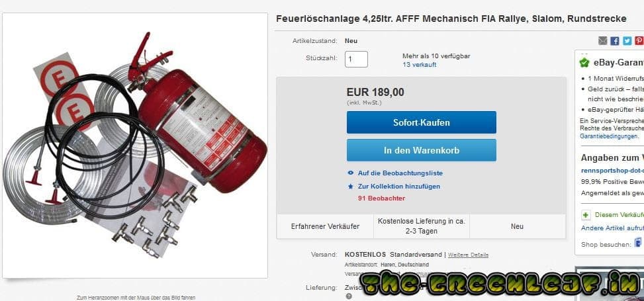Click the help question mark under Lieferung
This screenshot has height=301, width=644.
[349, 296]
